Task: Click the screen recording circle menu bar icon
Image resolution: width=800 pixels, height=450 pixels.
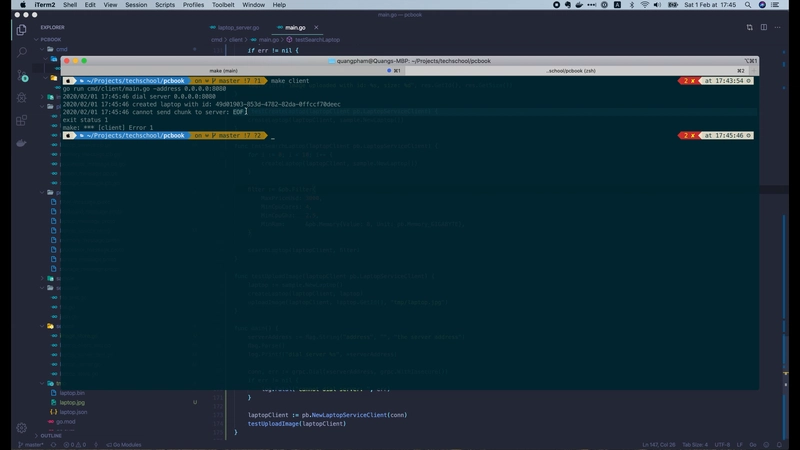Action: [x=556, y=5]
